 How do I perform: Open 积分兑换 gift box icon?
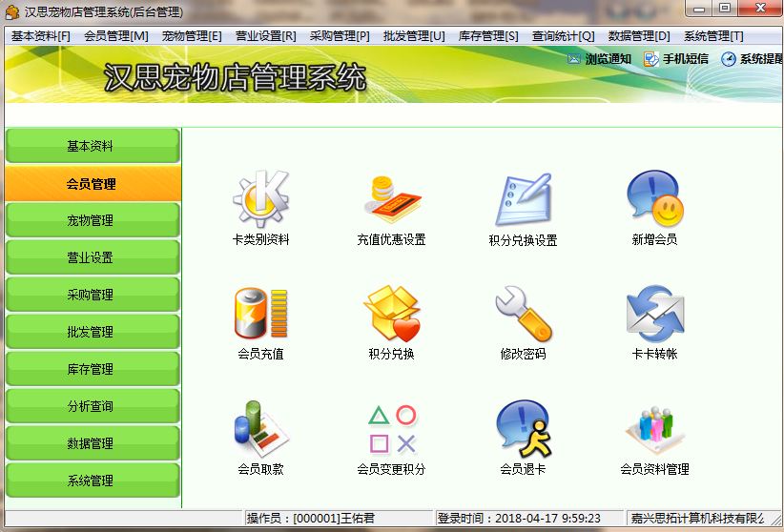coord(392,313)
